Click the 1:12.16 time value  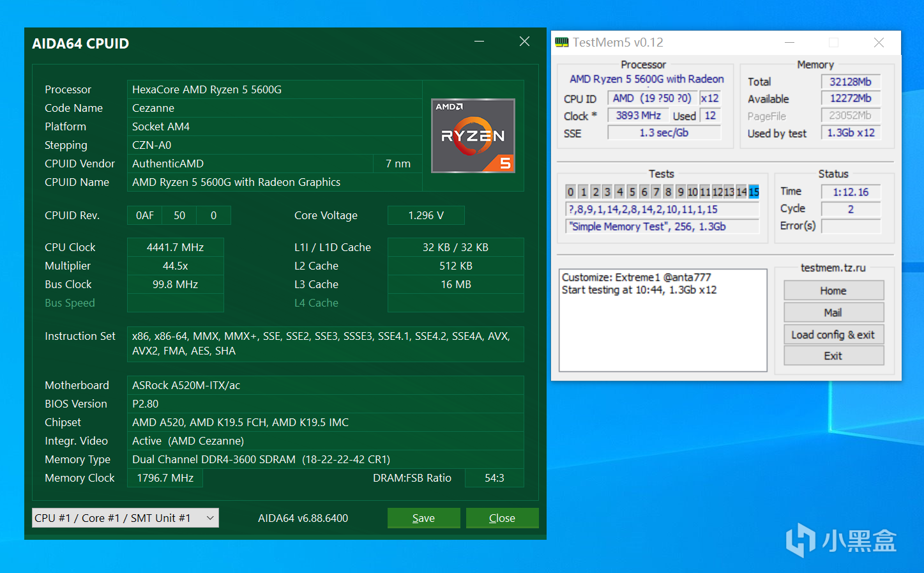click(x=851, y=192)
